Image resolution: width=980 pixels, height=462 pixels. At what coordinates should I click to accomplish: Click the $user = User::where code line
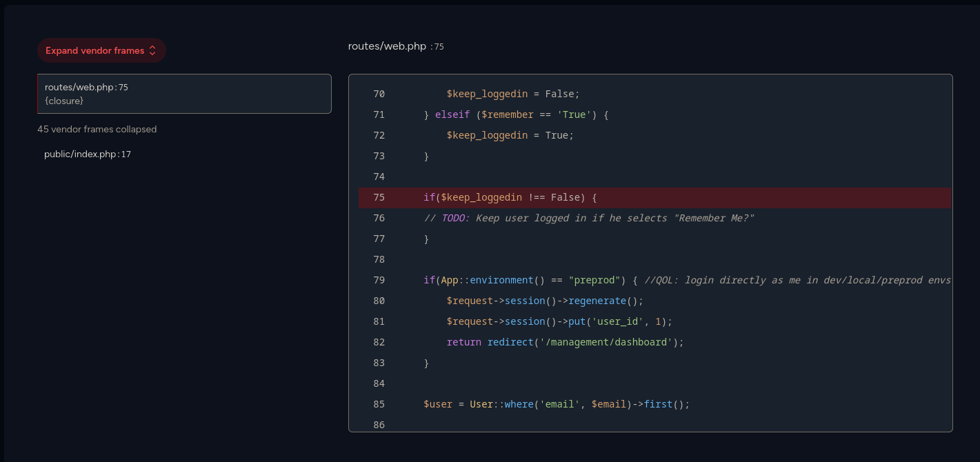(556, 404)
